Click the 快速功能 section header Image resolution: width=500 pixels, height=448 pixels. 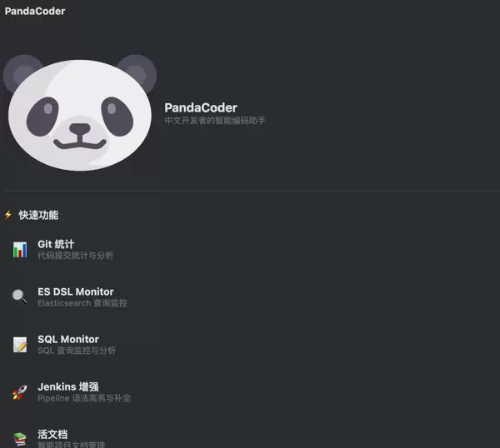(38, 215)
